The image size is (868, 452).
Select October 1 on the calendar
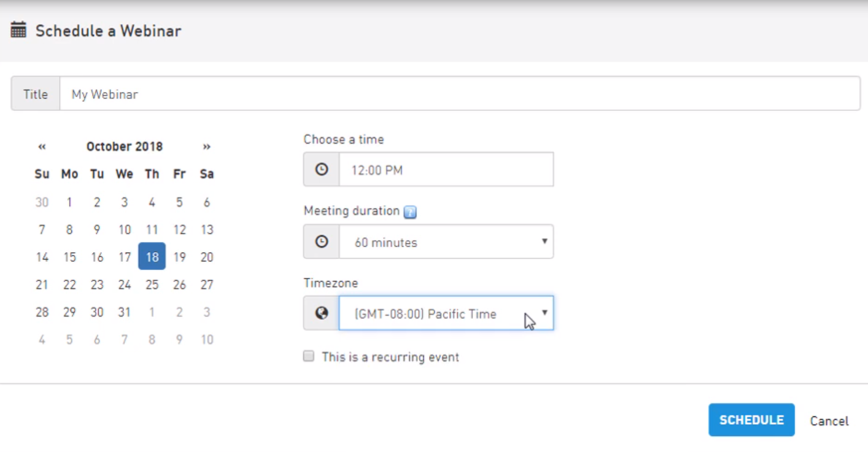[69, 202]
